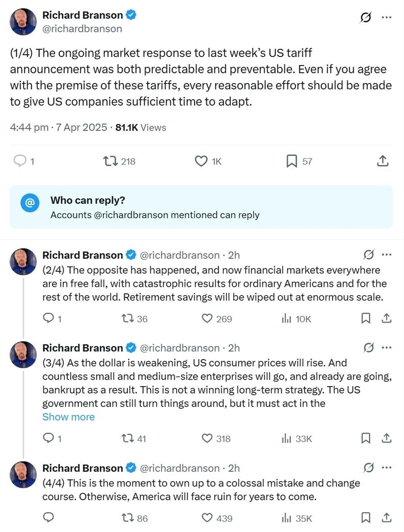Viewport: 404px width, 532px height.
Task: Expand the (3/4) post with Show more
Action: point(68,417)
